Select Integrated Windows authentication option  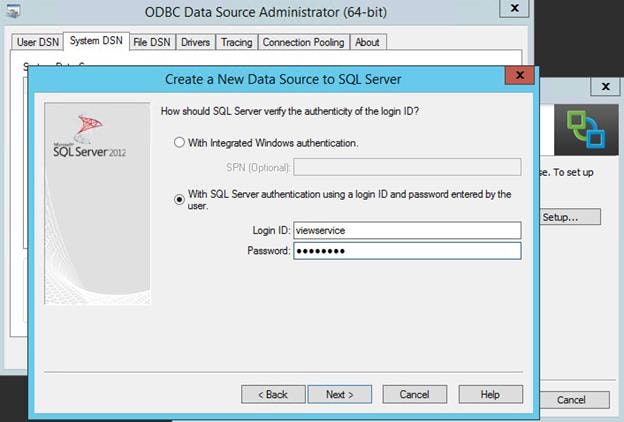coord(179,143)
